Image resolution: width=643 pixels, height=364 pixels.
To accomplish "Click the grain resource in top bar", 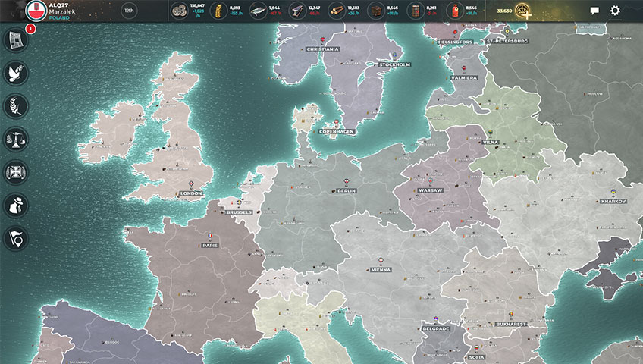I will click(x=217, y=11).
